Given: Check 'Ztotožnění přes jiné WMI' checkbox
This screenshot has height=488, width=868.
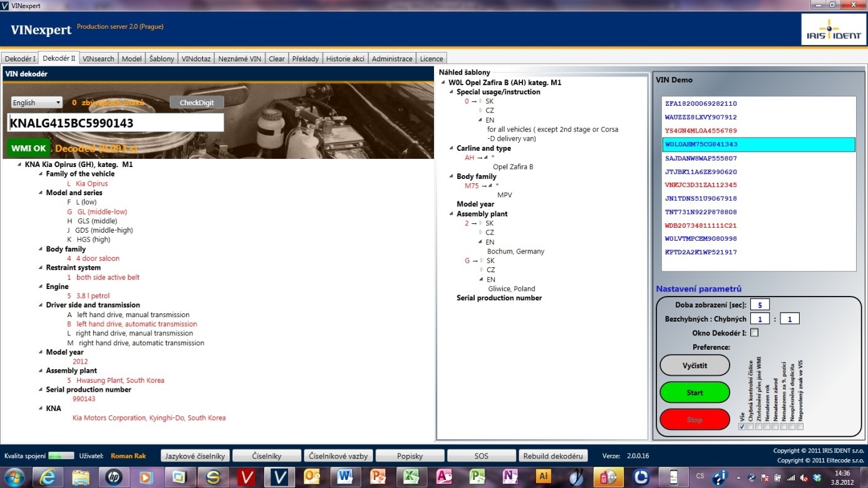Looking at the screenshot, I should click(758, 427).
